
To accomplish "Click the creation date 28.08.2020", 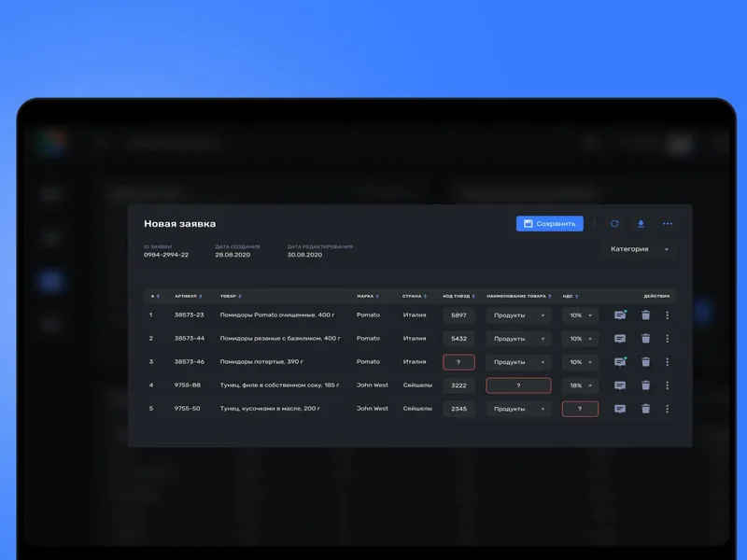I will click(x=233, y=255).
